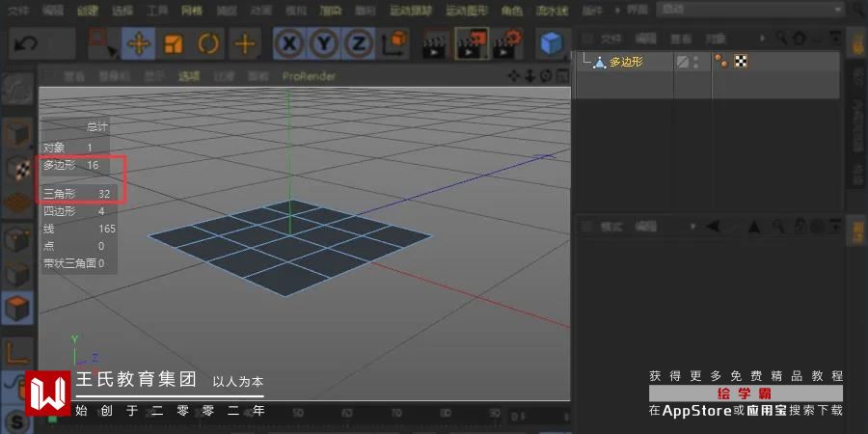Click the viewport zoom navigation icon
The height and width of the screenshot is (434, 868).
coord(529,76)
